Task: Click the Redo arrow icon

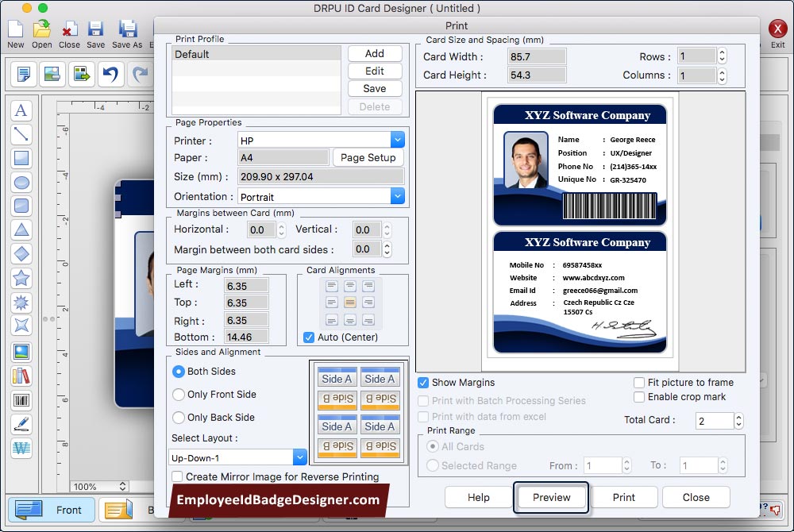Action: [141, 74]
